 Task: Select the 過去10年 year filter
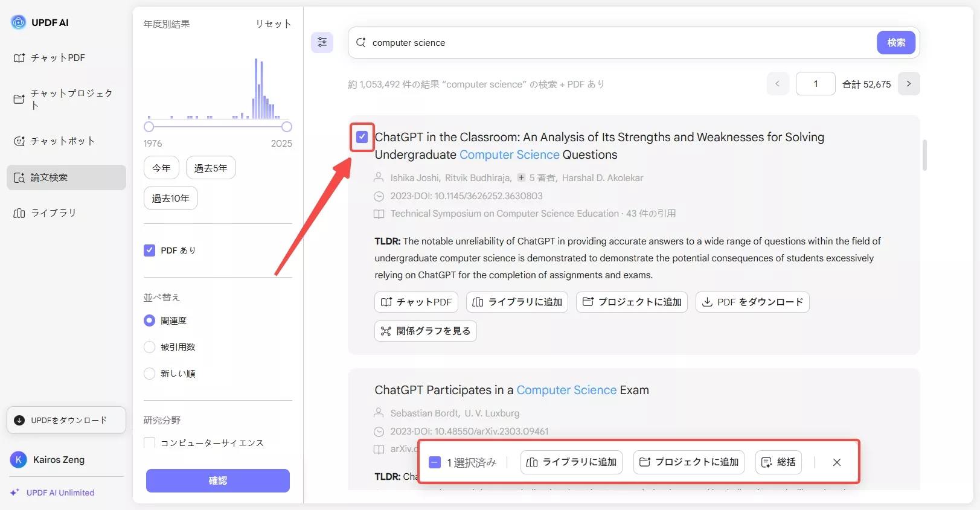click(x=171, y=198)
